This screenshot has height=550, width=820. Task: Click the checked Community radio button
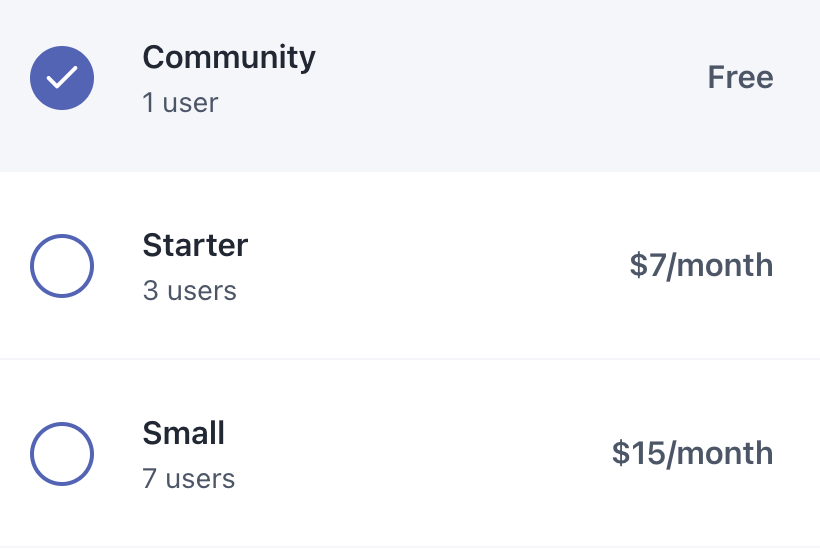point(62,78)
